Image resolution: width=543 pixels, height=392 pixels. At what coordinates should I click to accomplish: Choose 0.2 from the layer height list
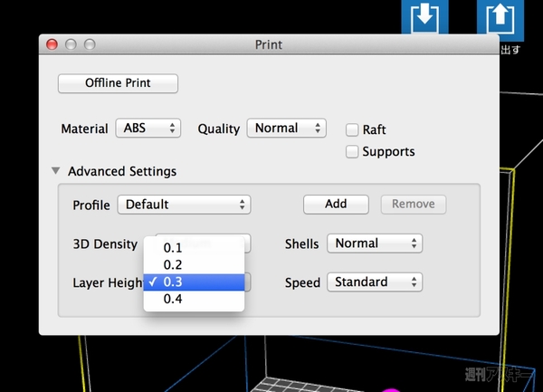pos(173,264)
